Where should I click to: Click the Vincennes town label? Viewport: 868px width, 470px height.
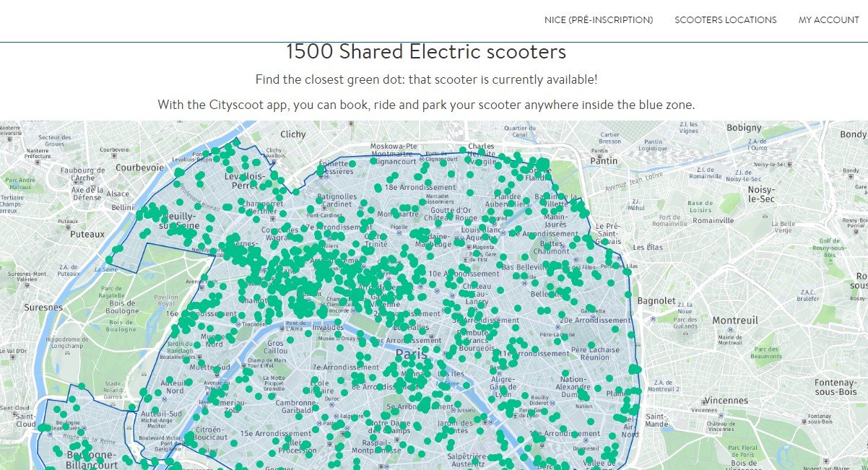pyautogui.click(x=726, y=400)
